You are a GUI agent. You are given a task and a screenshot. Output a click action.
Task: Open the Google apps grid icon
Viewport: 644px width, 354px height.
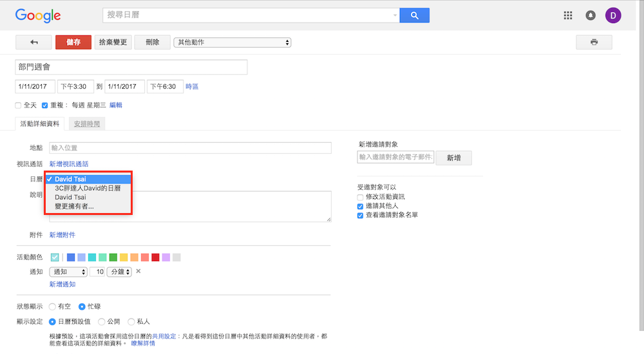point(568,15)
